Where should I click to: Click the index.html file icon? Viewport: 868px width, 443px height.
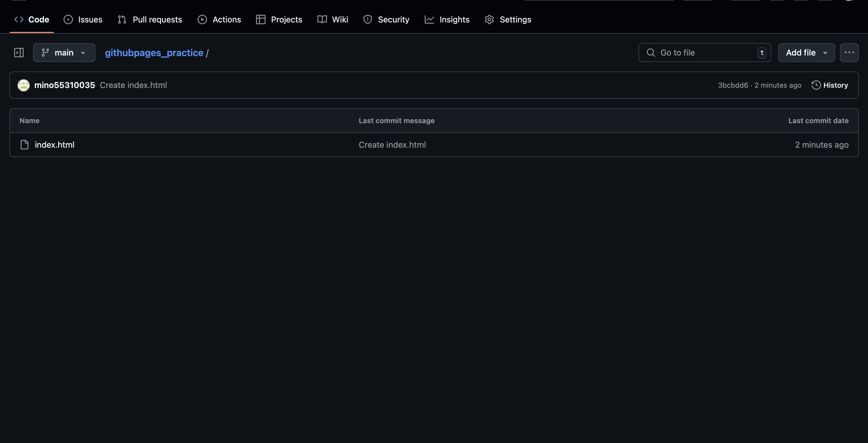pos(24,144)
